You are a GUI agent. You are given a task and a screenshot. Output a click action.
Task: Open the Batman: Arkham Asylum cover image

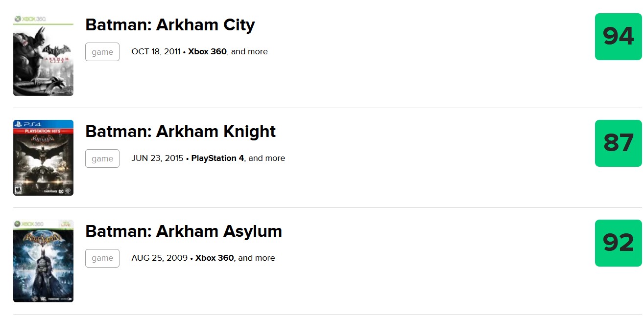[43, 261]
